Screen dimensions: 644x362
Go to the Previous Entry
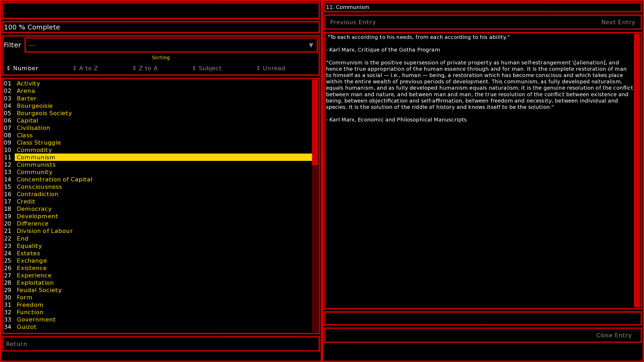(x=353, y=22)
